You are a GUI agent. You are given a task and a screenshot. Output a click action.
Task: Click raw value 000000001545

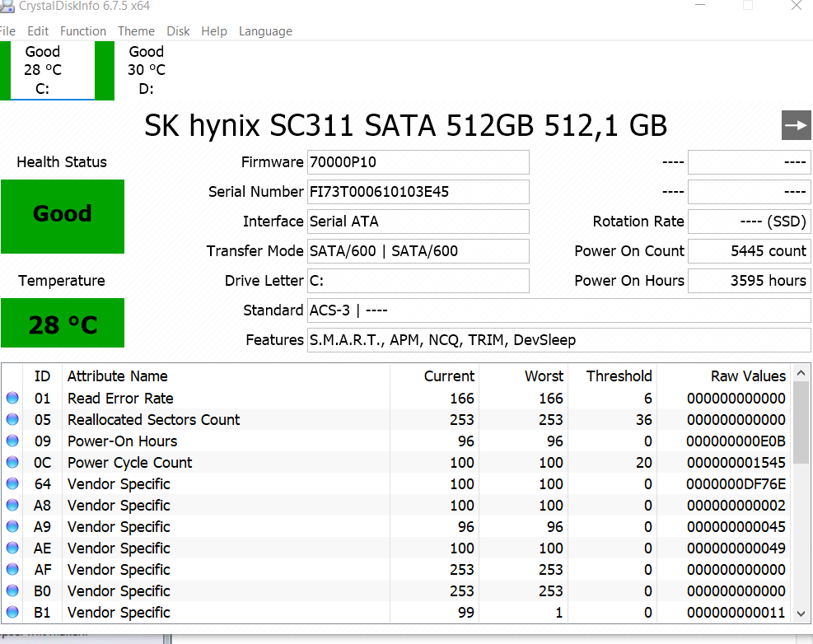point(736,462)
